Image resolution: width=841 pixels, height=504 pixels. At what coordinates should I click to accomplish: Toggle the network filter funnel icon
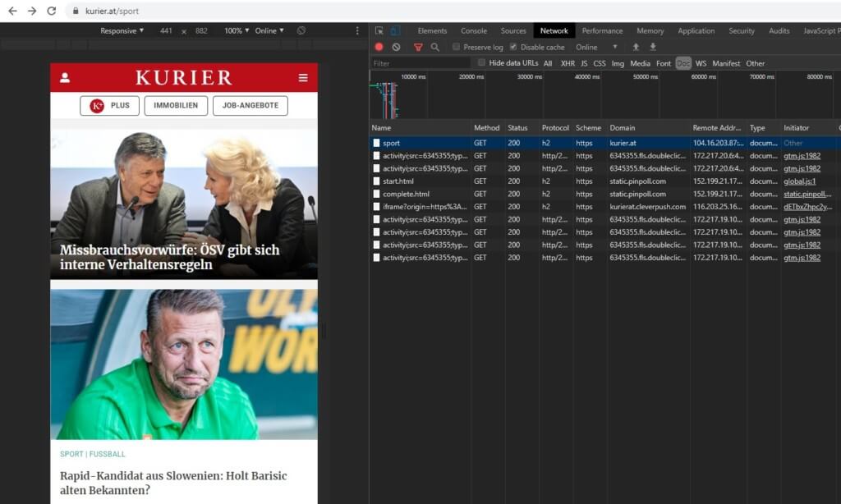point(418,48)
